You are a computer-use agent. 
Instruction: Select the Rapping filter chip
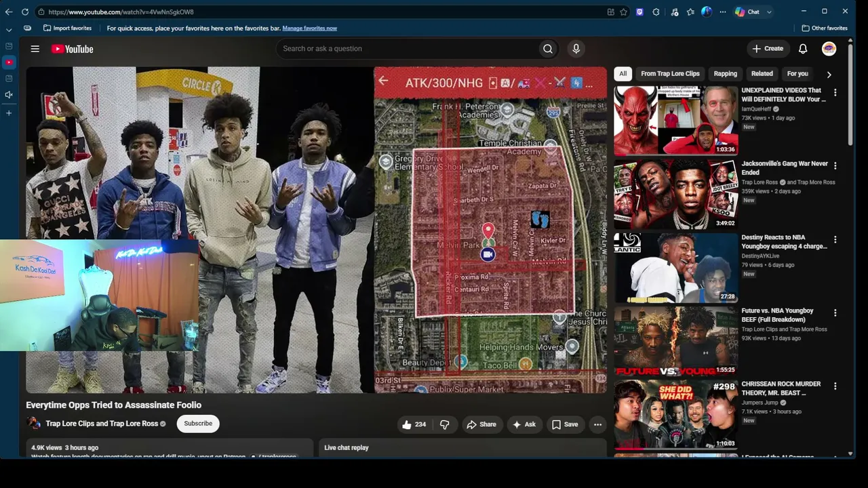coord(725,74)
